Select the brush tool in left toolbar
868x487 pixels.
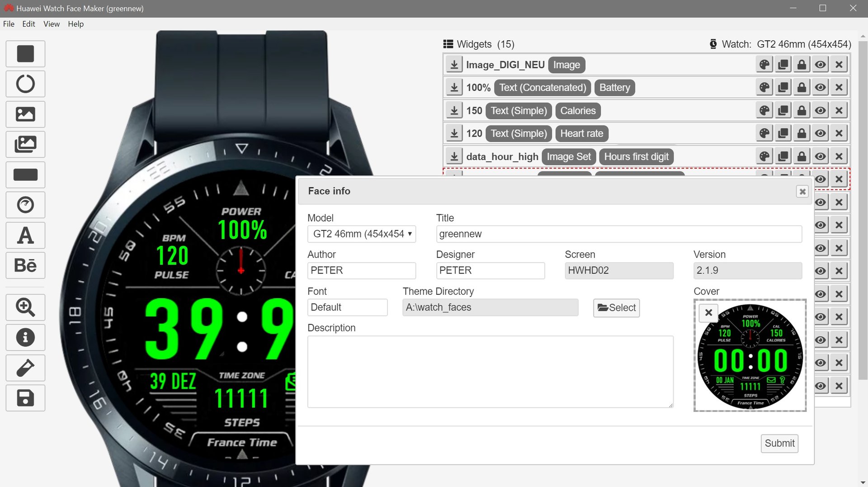click(25, 368)
